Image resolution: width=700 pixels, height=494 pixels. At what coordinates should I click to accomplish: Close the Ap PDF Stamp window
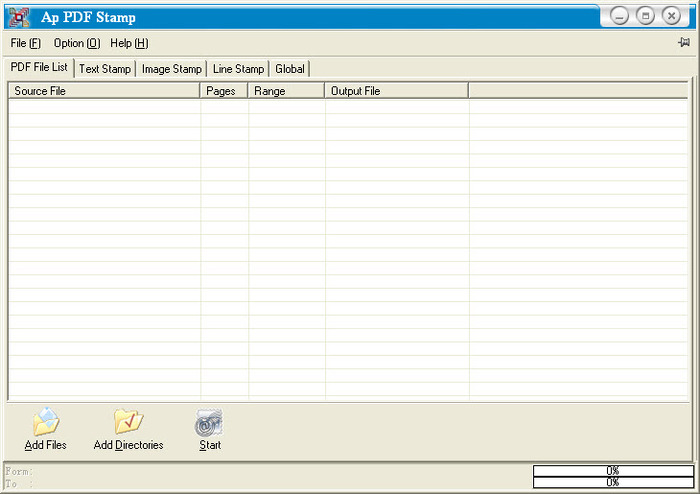tap(671, 16)
